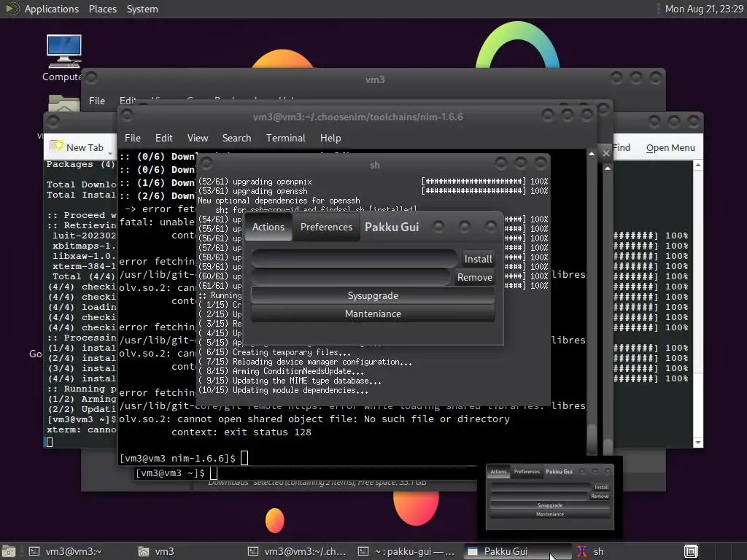
Task: Open the Help menu in nim-1.6.6 terminal
Action: tap(330, 138)
